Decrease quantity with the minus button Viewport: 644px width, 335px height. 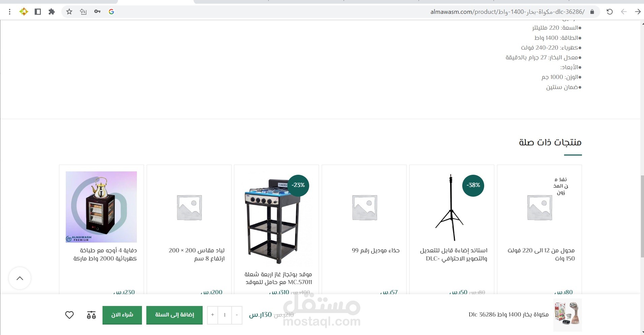(x=237, y=315)
